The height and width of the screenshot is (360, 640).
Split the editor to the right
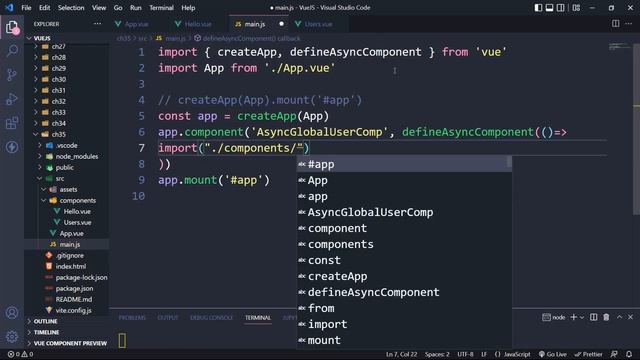[616, 24]
